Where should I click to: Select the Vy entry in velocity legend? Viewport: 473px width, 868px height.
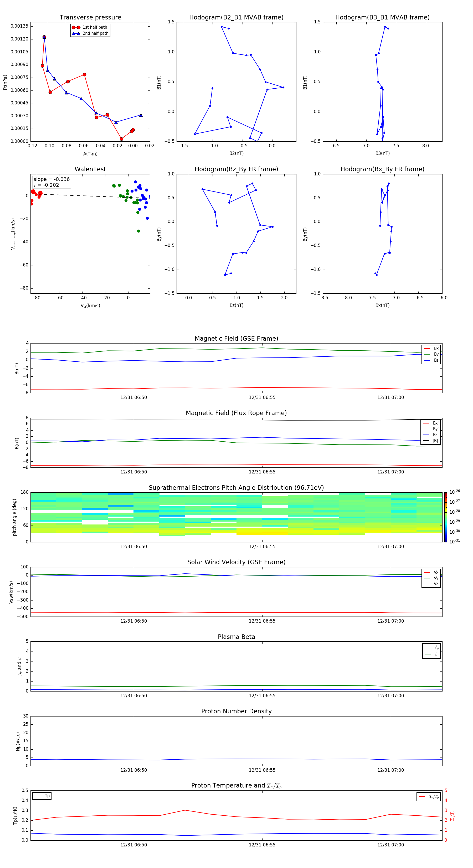(x=431, y=578)
